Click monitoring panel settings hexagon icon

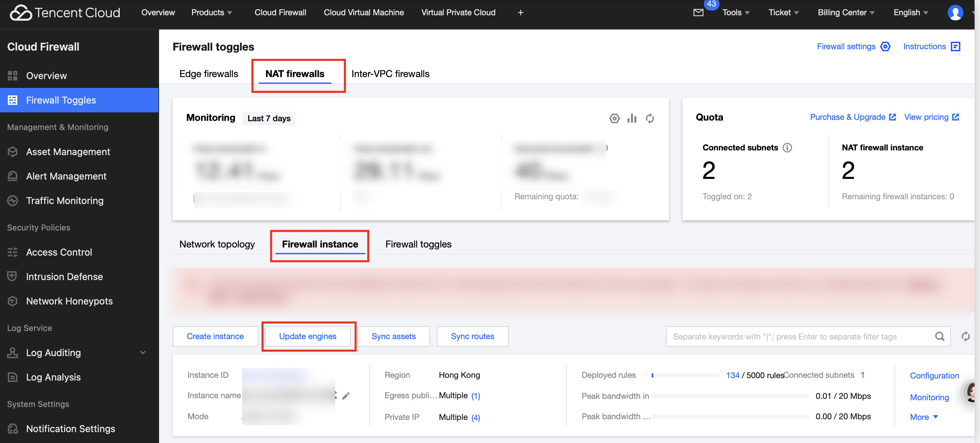[614, 118]
